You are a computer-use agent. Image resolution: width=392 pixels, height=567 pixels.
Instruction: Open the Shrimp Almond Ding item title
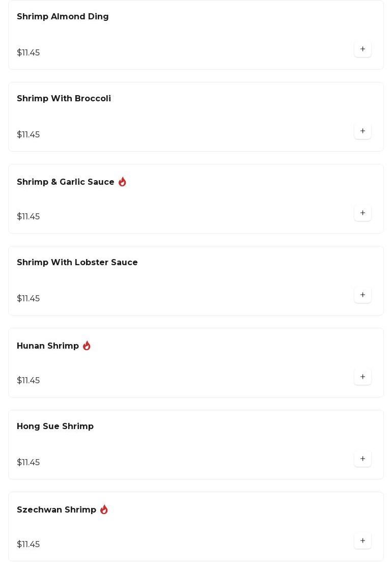click(x=63, y=17)
